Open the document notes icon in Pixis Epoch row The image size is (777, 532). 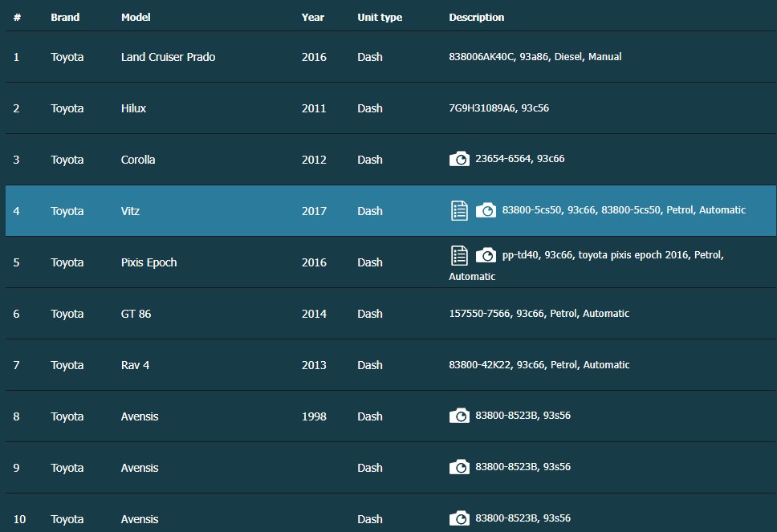(x=459, y=256)
